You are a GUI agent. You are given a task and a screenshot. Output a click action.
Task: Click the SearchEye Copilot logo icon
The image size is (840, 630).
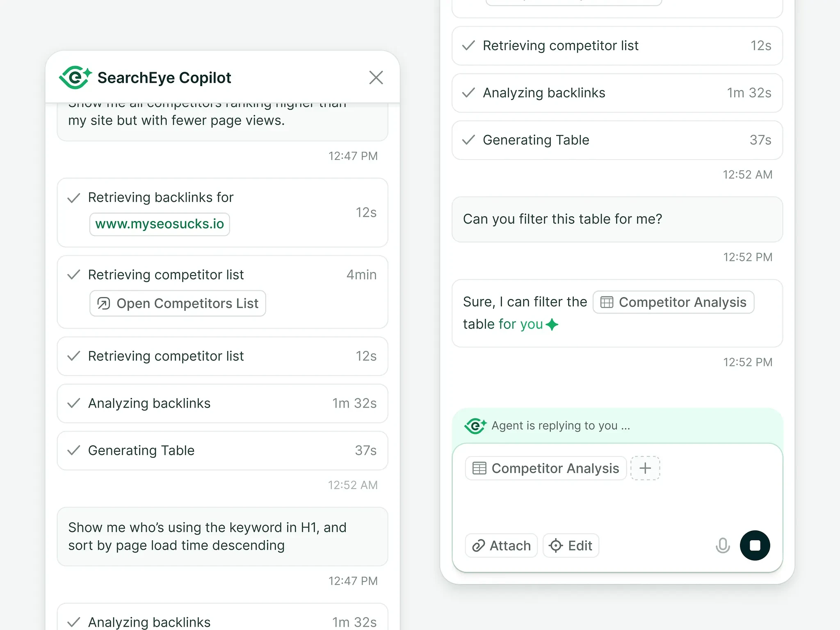75,77
